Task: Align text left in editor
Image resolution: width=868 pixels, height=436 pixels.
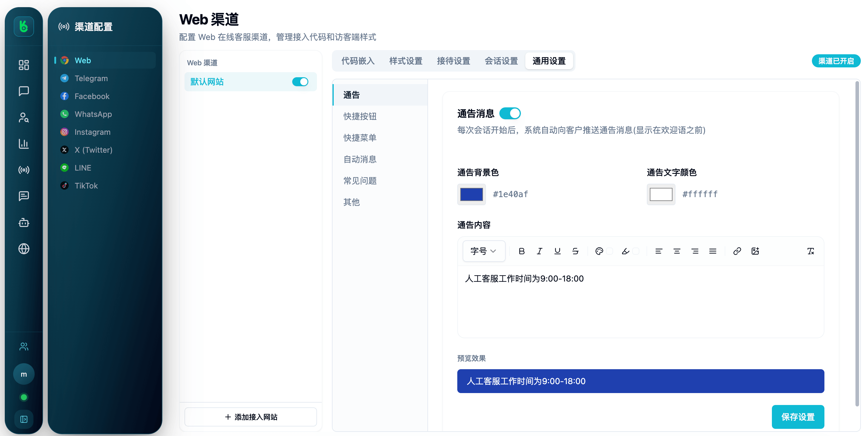Action: point(658,251)
